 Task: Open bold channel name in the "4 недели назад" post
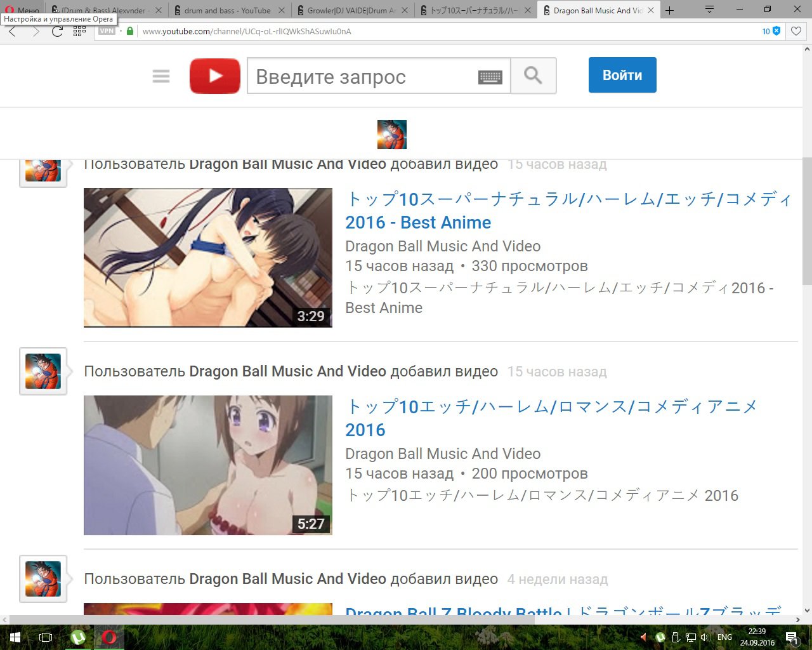click(287, 579)
